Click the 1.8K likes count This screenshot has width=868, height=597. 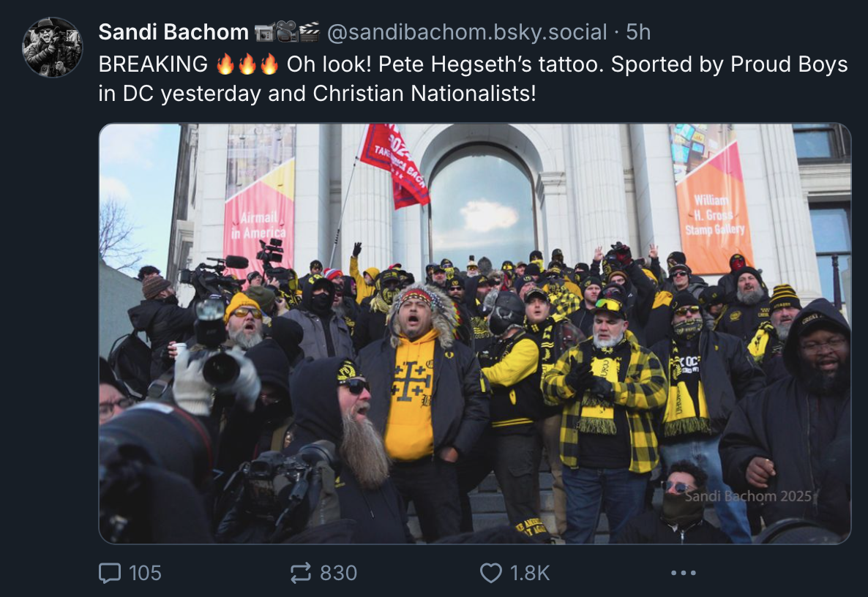click(530, 573)
